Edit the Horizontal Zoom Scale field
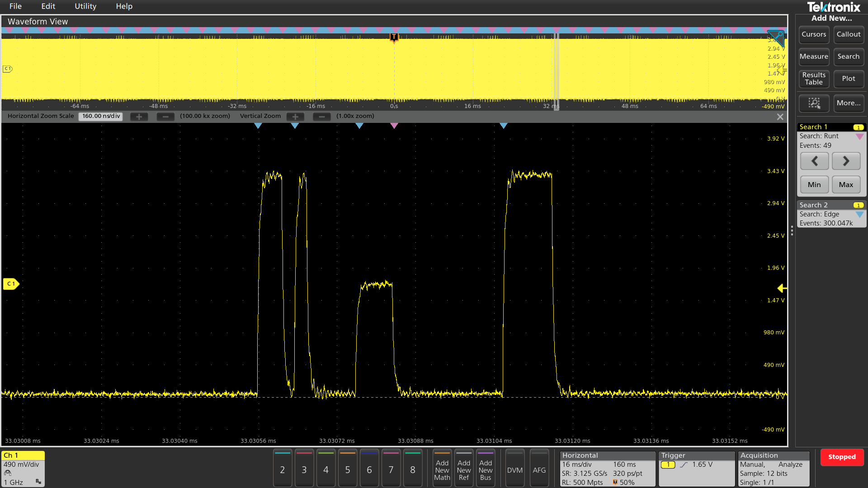The width and height of the screenshot is (868, 488). coord(101,116)
